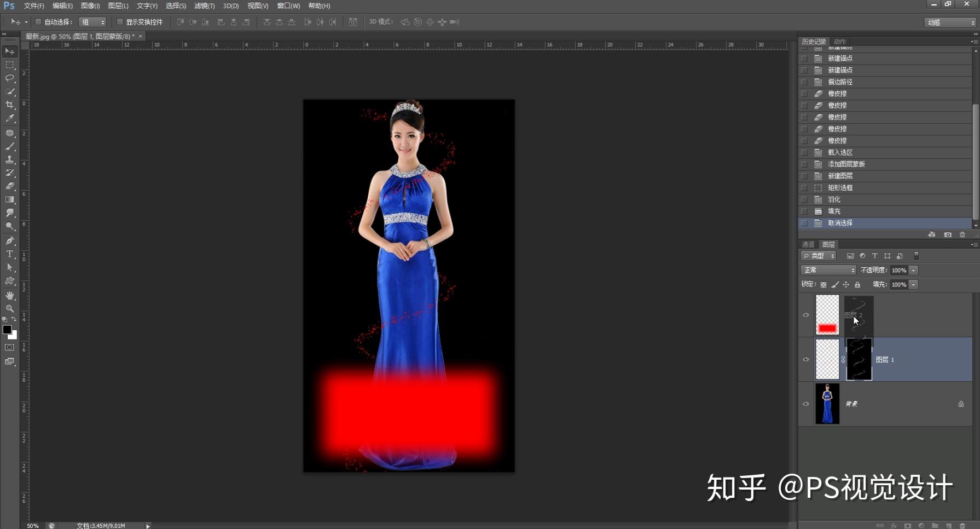
Task: Select 图层 2 red layer thumbnail
Action: tap(827, 315)
